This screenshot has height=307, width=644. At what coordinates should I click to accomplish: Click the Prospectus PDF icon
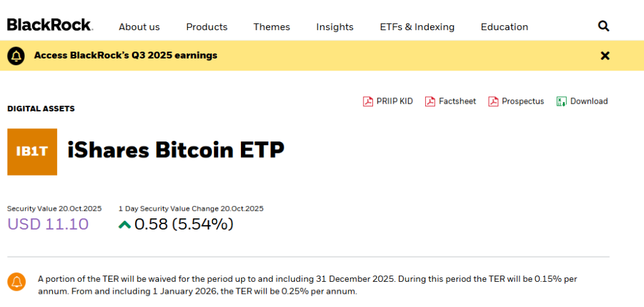click(x=493, y=101)
